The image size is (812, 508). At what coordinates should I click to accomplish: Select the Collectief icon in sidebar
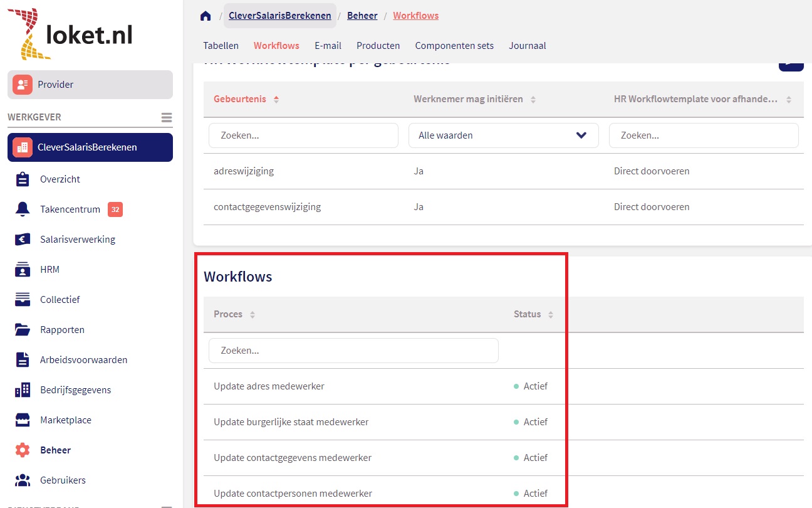(x=23, y=300)
